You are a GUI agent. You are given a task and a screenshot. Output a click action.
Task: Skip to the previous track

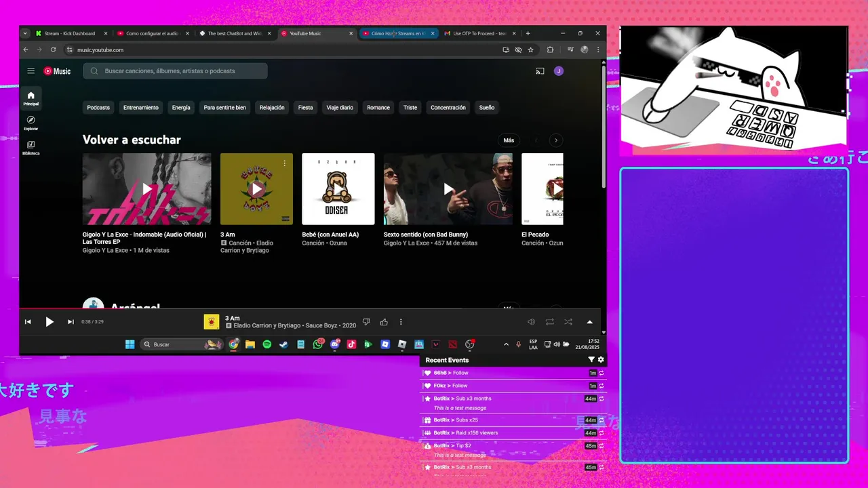tap(28, 322)
